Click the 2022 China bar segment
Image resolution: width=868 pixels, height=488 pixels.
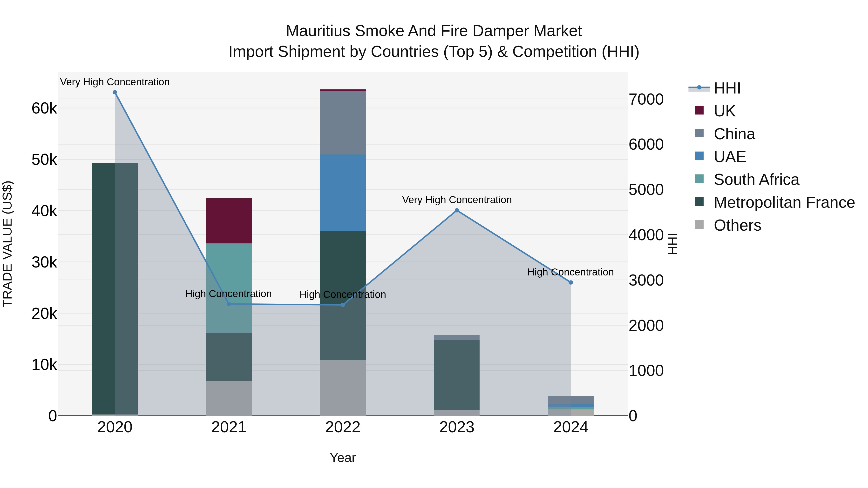coord(343,123)
